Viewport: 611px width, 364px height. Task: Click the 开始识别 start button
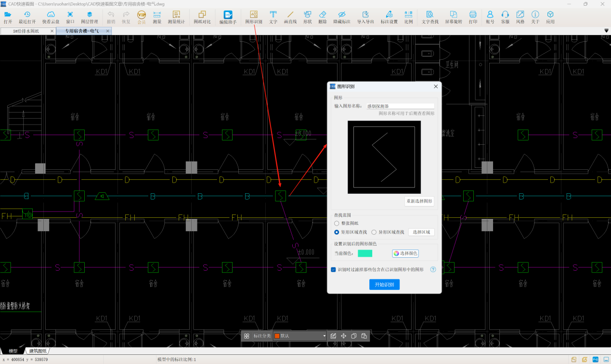384,285
